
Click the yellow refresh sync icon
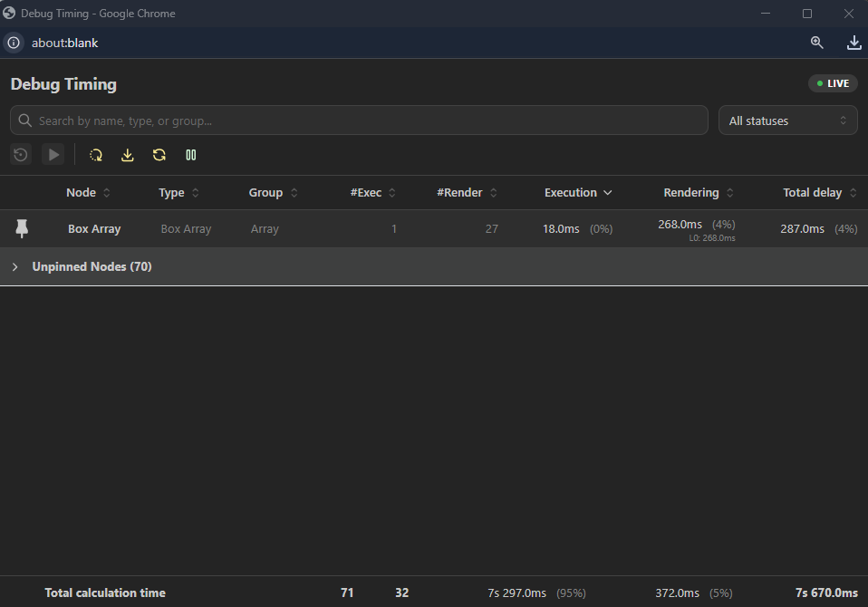(x=159, y=155)
